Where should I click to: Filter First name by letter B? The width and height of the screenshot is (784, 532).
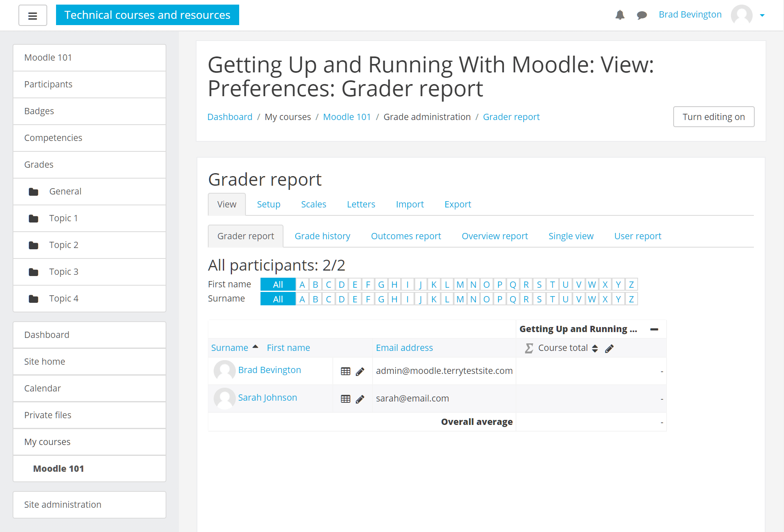315,284
